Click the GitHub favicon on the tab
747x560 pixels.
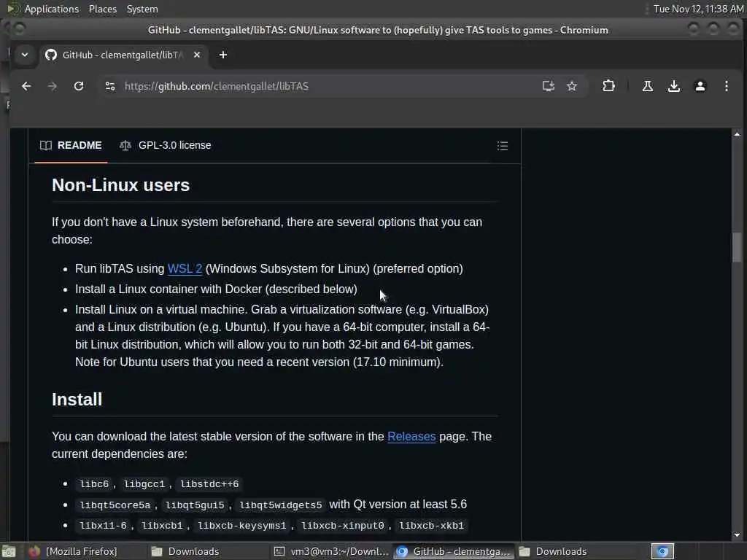click(x=51, y=55)
